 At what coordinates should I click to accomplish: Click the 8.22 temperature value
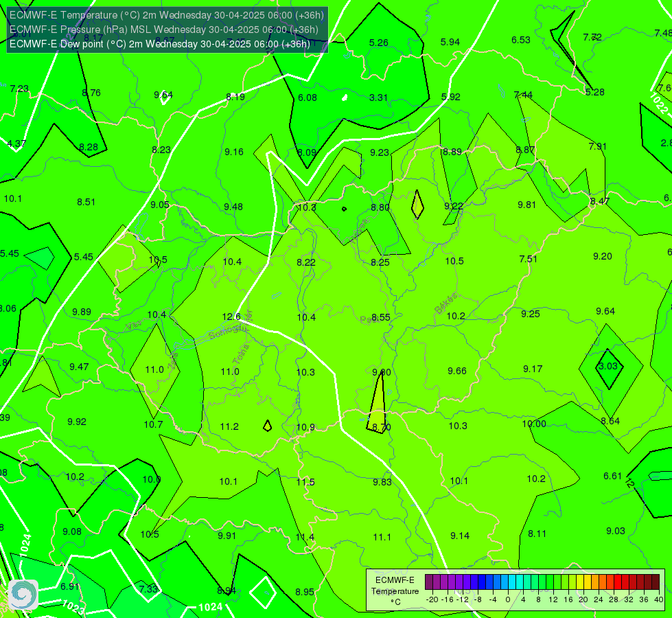click(x=306, y=262)
